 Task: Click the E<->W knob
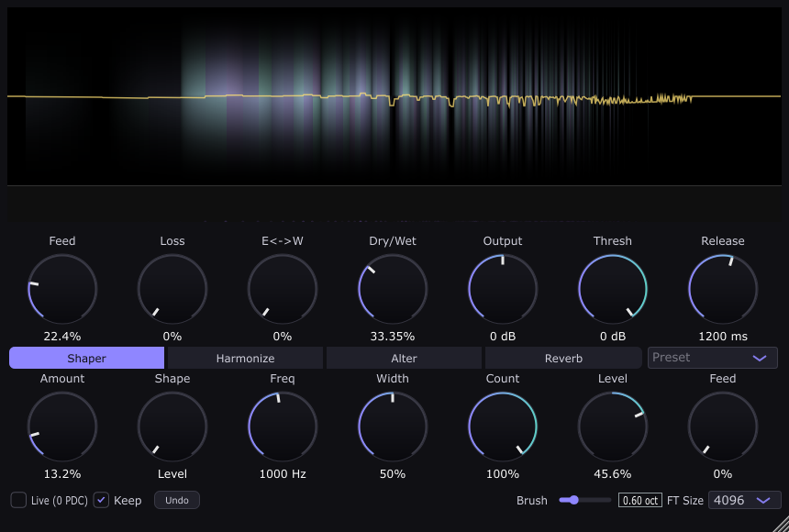pyautogui.click(x=283, y=289)
